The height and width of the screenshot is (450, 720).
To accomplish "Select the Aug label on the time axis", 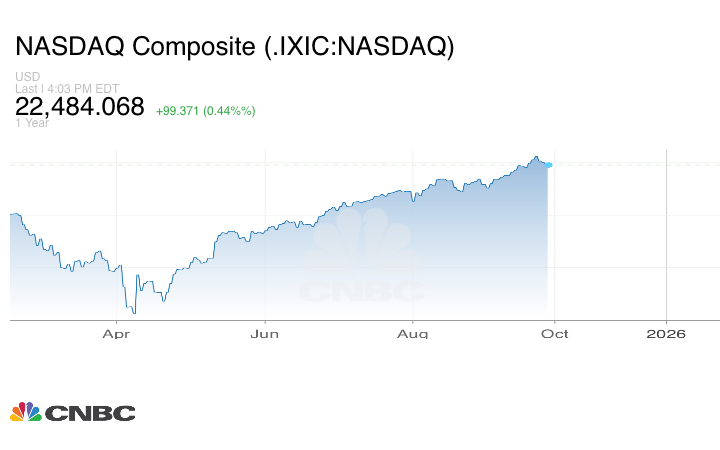I will [x=412, y=334].
